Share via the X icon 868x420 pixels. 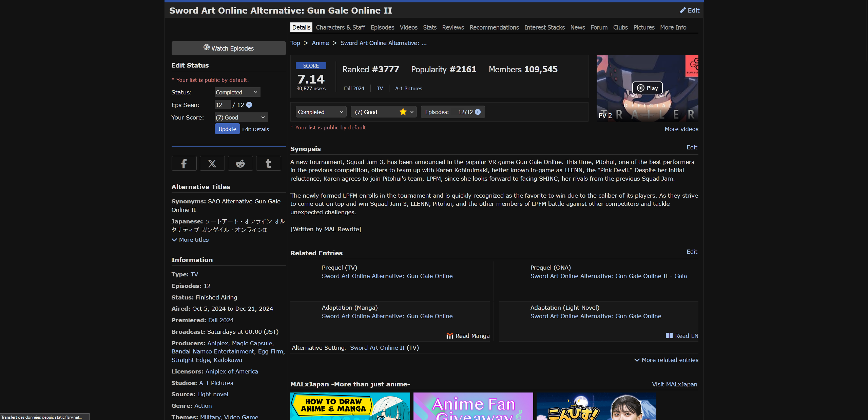(212, 164)
